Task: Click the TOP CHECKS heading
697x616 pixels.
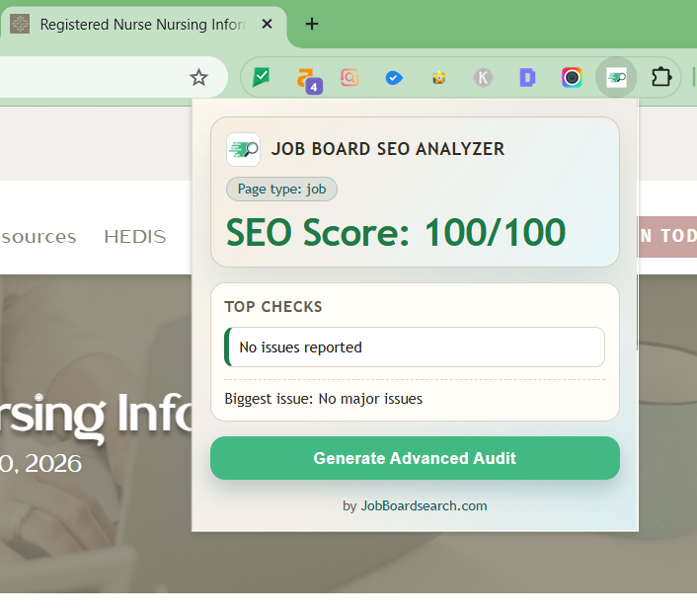Action: pos(273,307)
